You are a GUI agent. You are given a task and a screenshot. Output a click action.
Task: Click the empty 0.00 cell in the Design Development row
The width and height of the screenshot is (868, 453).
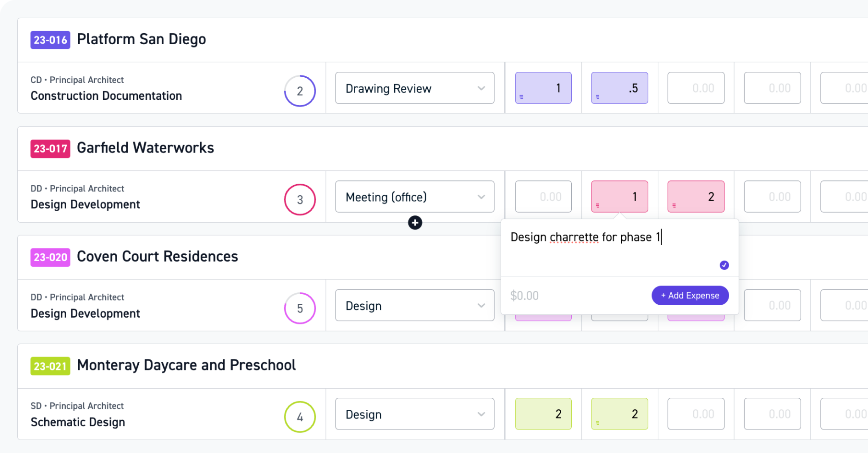coord(543,196)
